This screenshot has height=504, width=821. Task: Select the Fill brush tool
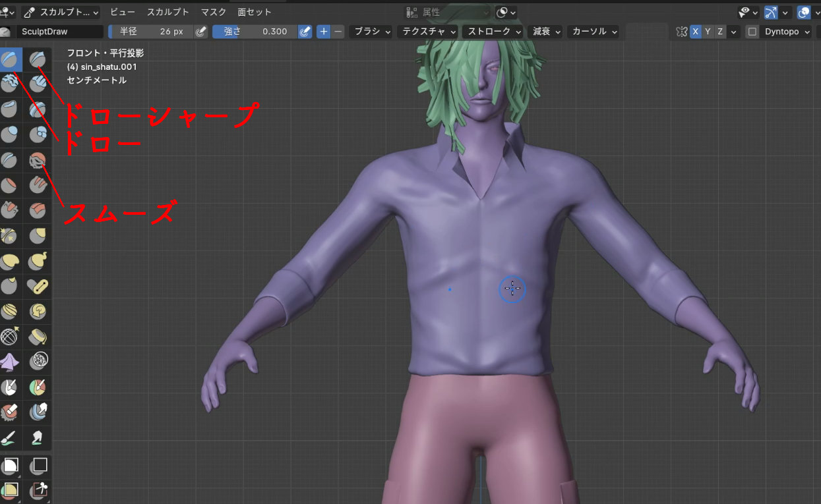37,185
